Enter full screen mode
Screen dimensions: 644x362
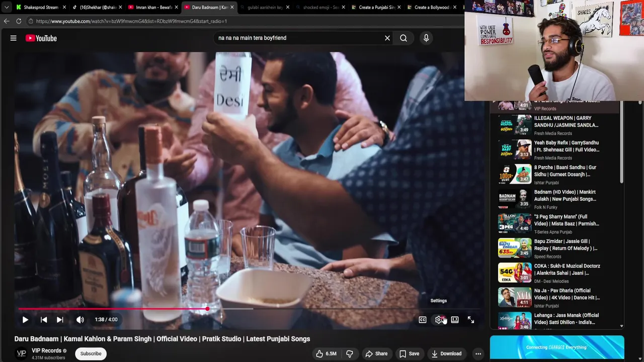point(471,320)
